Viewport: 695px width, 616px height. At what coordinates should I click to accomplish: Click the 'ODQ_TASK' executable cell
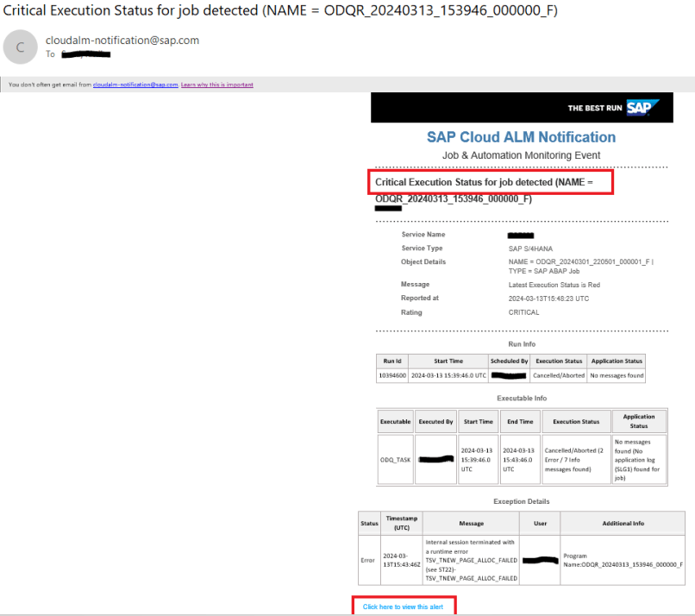(396, 460)
